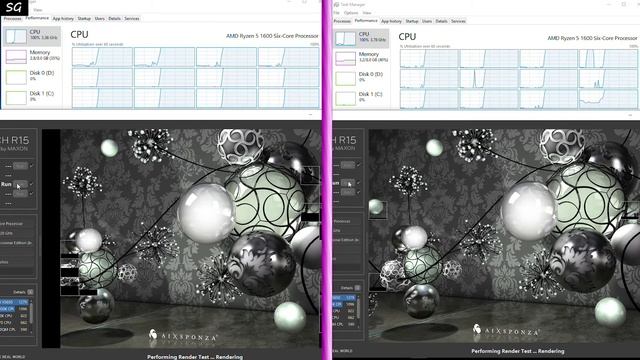640x360 pixels.
Task: Click large CPU heading in right Task Manager
Action: tap(407, 37)
